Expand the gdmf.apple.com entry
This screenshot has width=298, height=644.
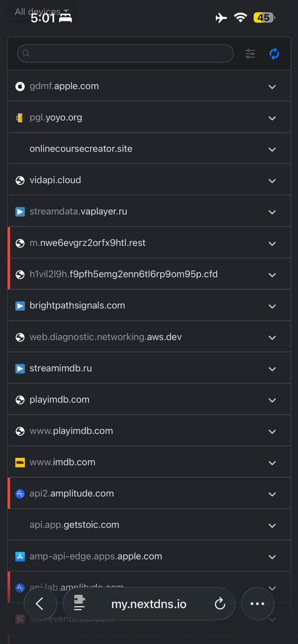pyautogui.click(x=272, y=87)
